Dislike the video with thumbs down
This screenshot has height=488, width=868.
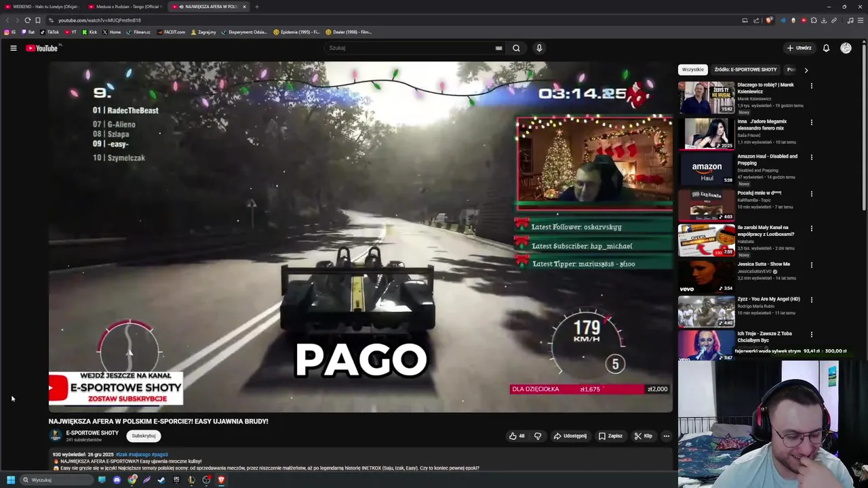(538, 436)
